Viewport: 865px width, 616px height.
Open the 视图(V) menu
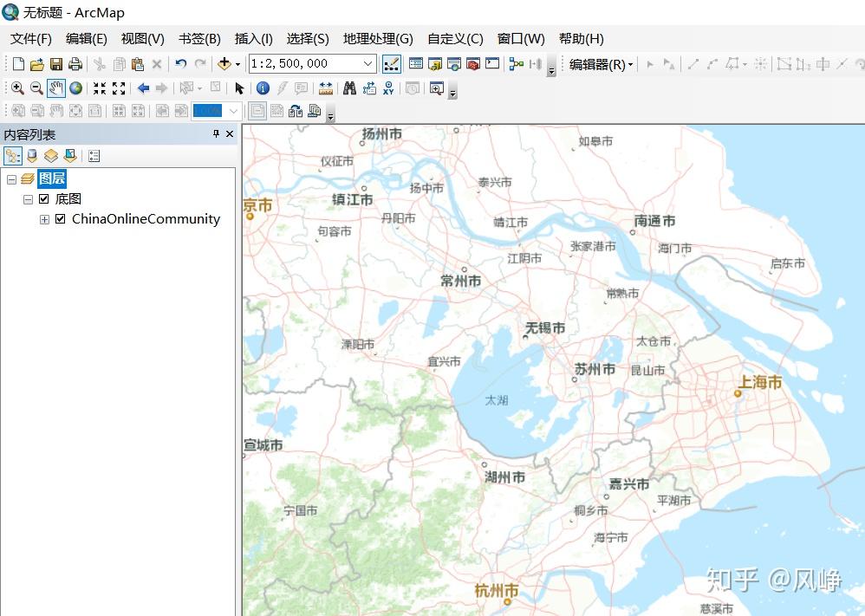pyautogui.click(x=142, y=39)
